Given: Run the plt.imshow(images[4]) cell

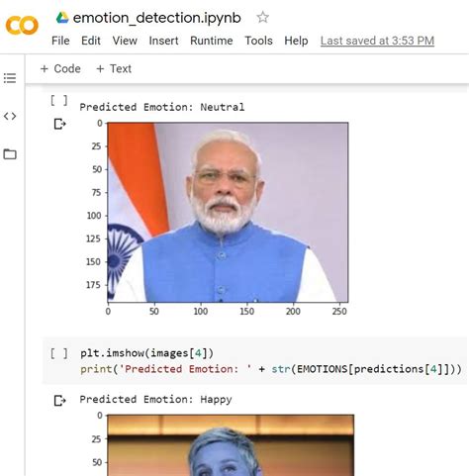Looking at the screenshot, I should [59, 353].
